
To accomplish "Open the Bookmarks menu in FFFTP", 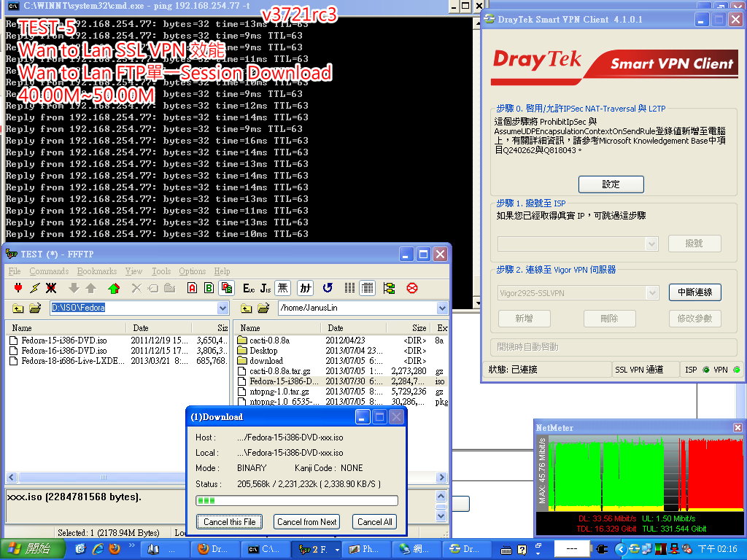I will click(x=97, y=271).
